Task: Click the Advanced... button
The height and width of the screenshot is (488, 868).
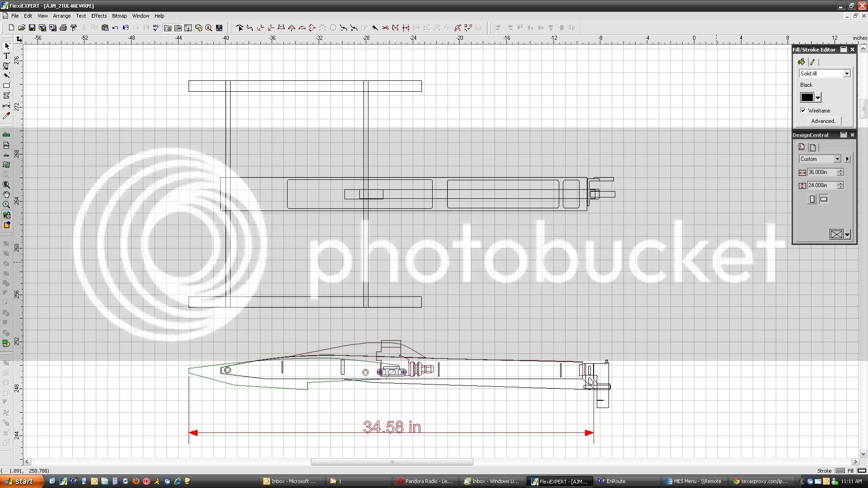Action: click(x=824, y=121)
